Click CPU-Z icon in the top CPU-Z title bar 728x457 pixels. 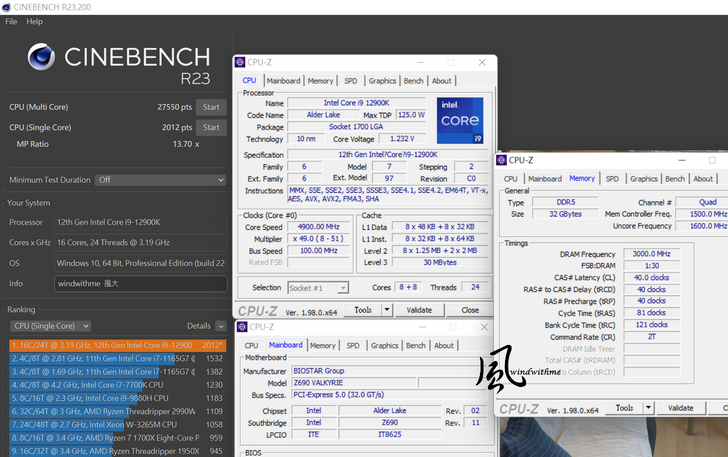point(240,62)
